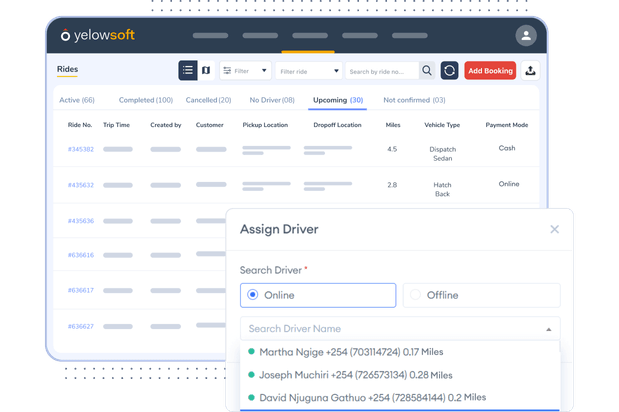Select the Offline radio option
The image size is (619, 412).
pyautogui.click(x=417, y=295)
